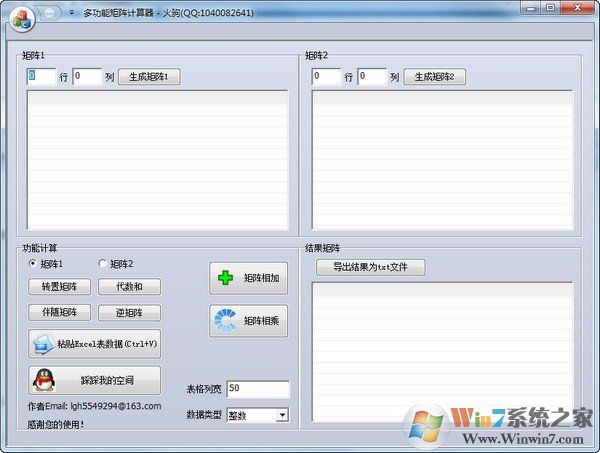Click the round toolbar button beside the orb
The image size is (600, 453).
[50, 13]
